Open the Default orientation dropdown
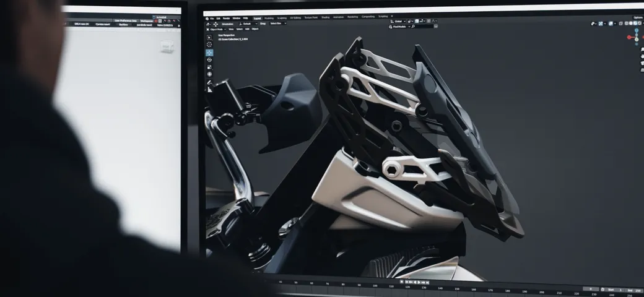Image resolution: width=644 pixels, height=297 pixels. click(248, 24)
